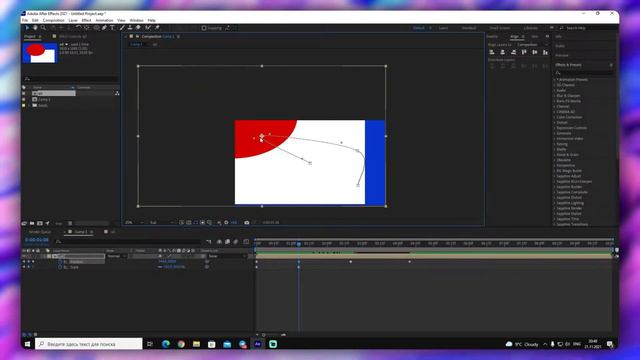Screen dimensions: 640x360
Task: Click Align Vertical Center icon
Action: click(x=535, y=52)
